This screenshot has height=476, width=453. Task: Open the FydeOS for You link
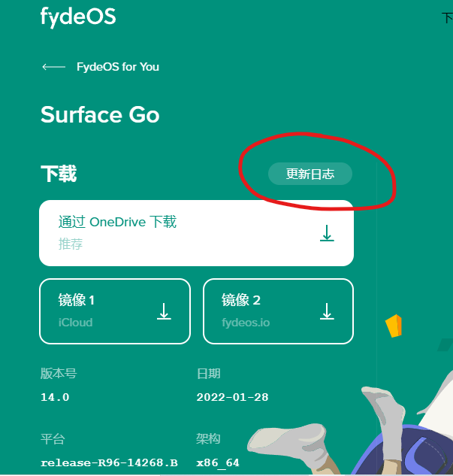point(118,67)
